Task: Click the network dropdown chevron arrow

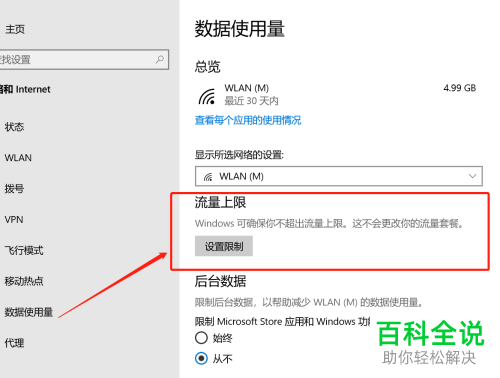Action: (472, 176)
